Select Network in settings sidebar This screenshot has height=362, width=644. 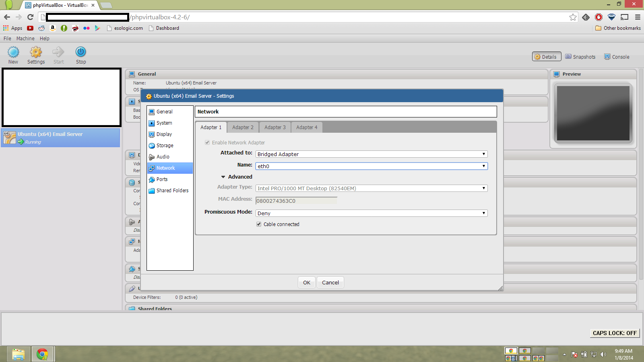(x=170, y=168)
